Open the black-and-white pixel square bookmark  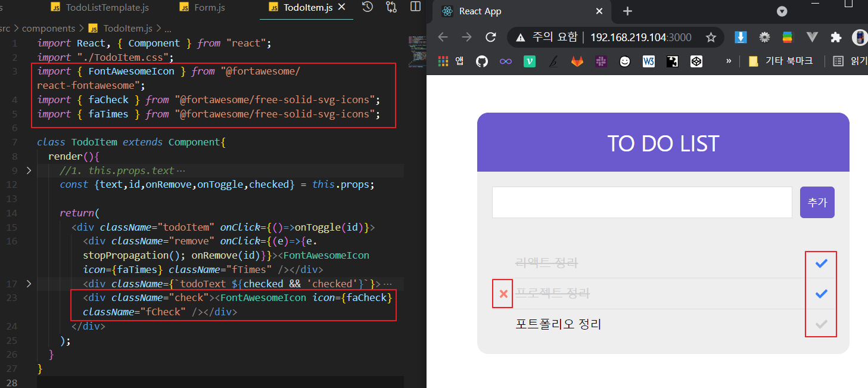pos(673,61)
